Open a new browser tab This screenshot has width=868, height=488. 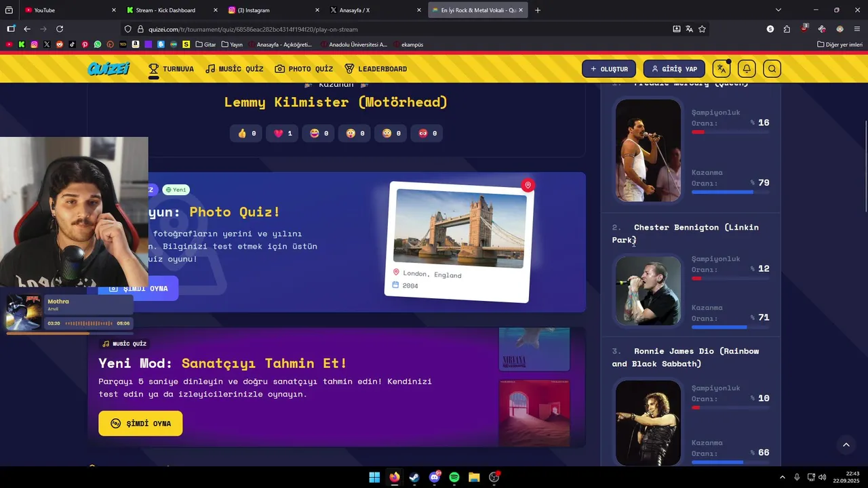538,10
